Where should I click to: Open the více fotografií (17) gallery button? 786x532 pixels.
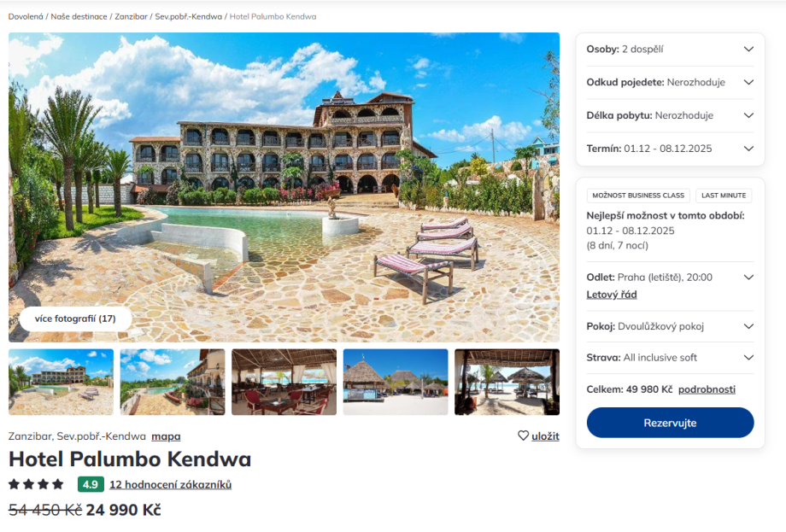pos(75,319)
